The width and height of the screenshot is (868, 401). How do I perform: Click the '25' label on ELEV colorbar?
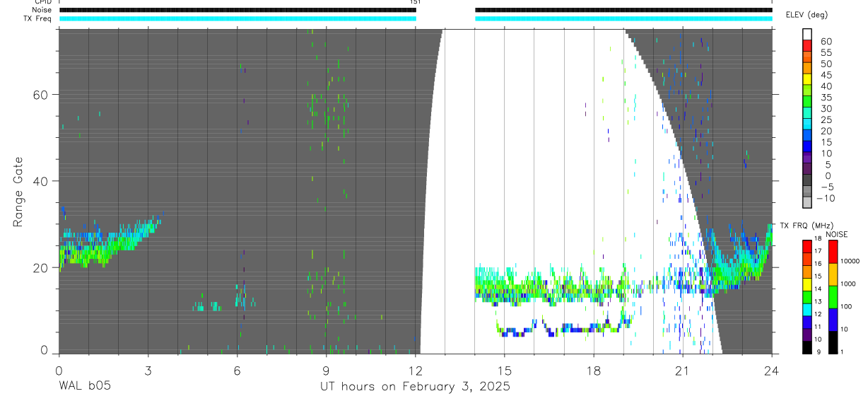[826, 120]
